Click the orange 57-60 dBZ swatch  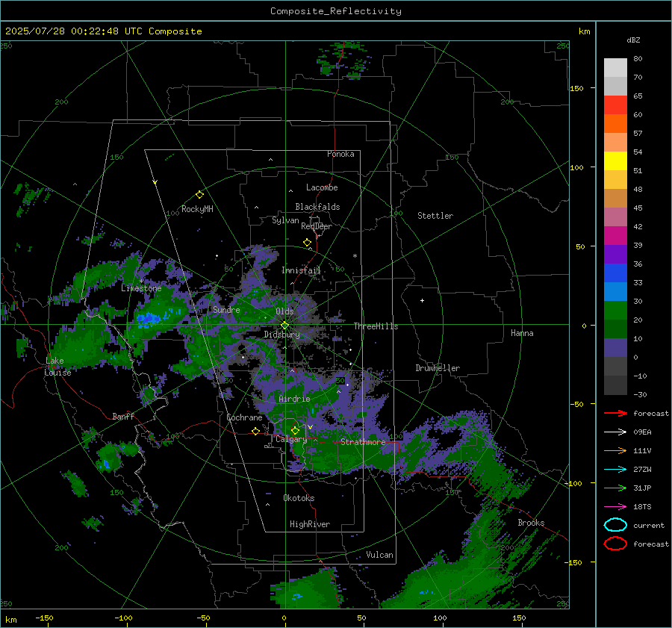click(x=615, y=123)
